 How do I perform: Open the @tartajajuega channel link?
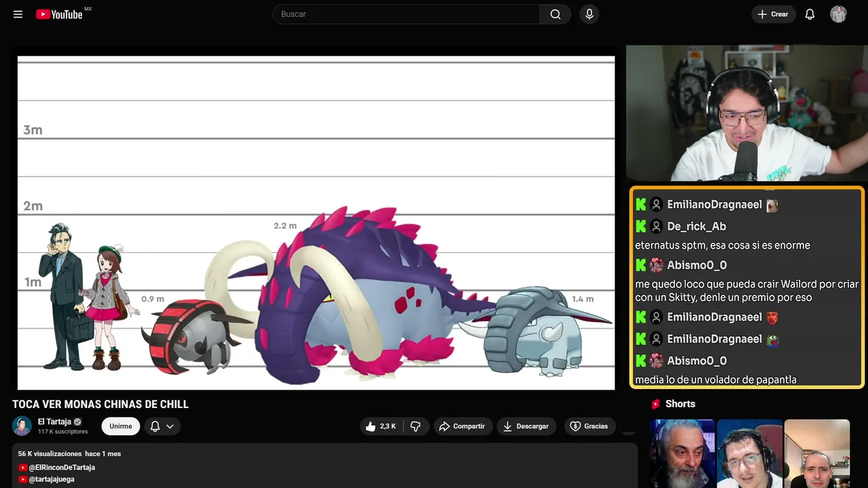(52, 479)
